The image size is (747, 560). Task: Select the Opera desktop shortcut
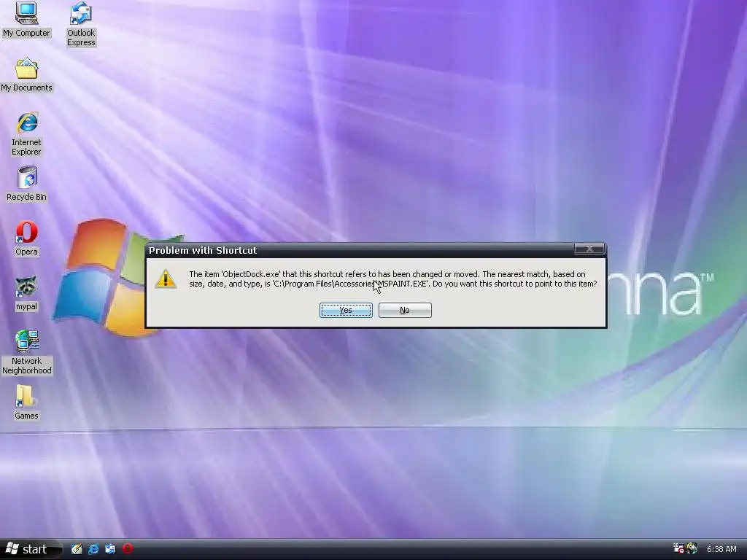[27, 238]
